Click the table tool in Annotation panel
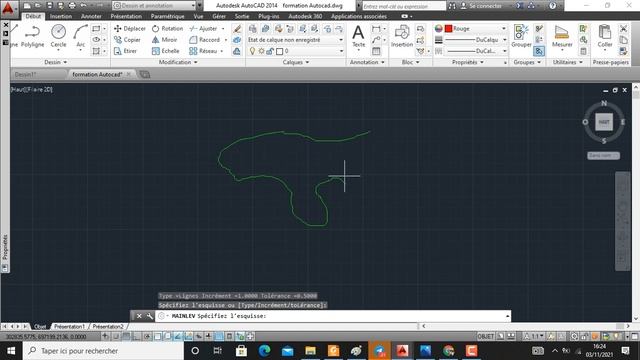This screenshot has height=360, width=640. pyautogui.click(x=376, y=51)
